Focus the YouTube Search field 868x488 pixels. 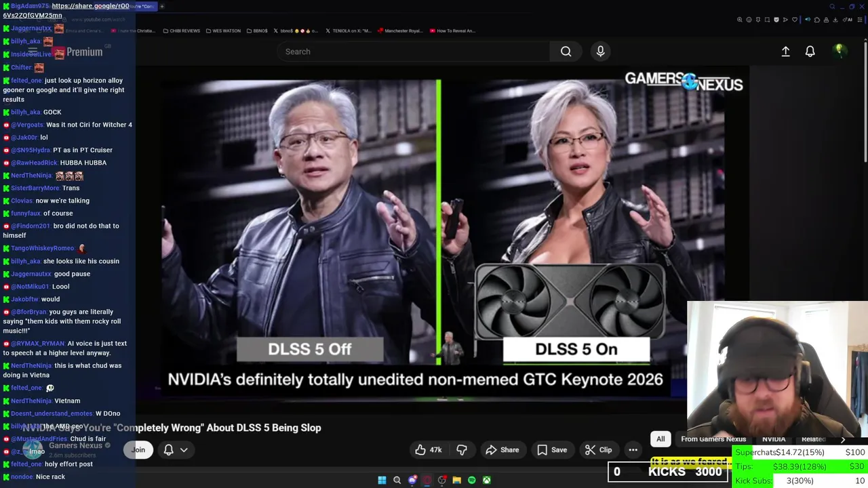(414, 52)
